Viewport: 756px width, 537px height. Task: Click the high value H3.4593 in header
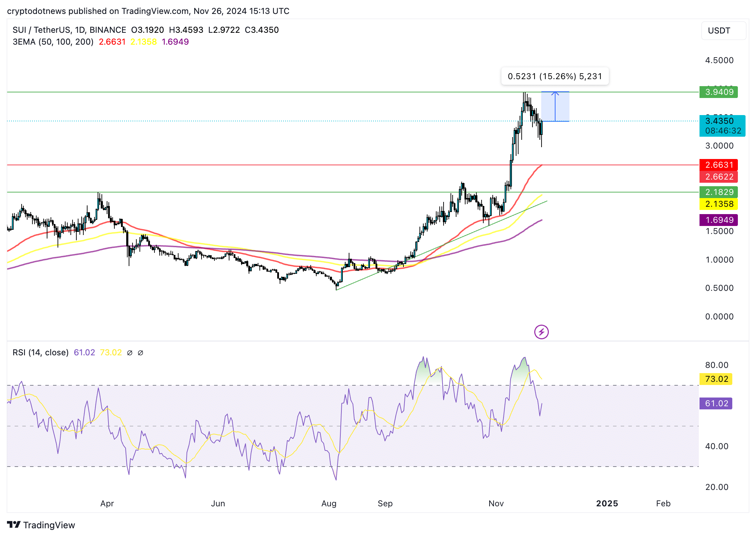(186, 30)
